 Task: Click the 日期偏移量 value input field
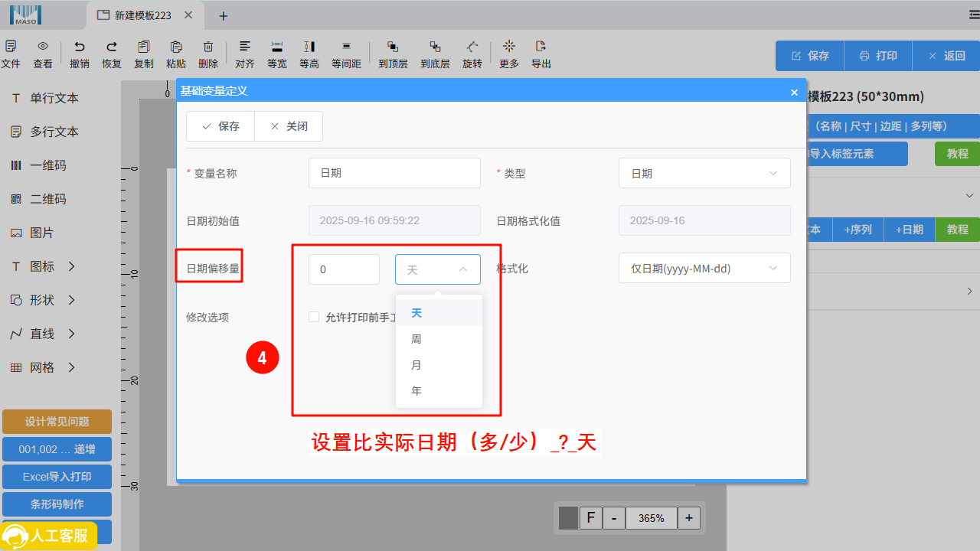tap(343, 269)
